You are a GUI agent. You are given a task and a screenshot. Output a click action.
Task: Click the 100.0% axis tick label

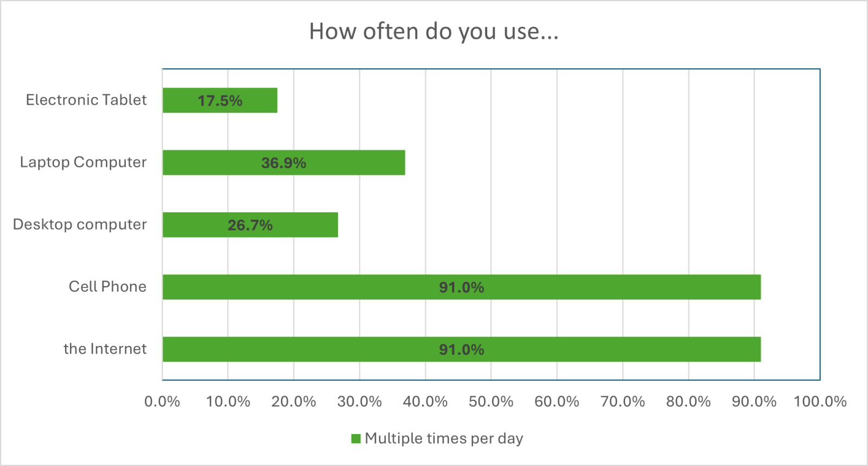[820, 401]
